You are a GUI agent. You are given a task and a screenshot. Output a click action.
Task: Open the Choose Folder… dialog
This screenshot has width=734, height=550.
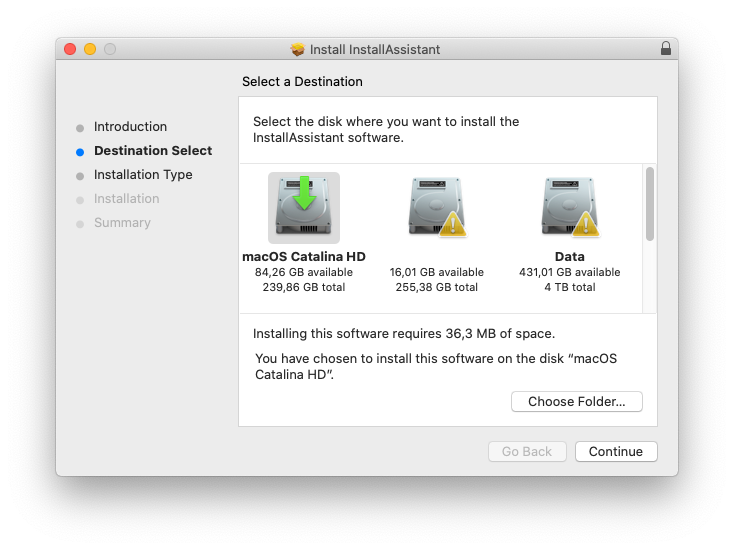coord(576,402)
